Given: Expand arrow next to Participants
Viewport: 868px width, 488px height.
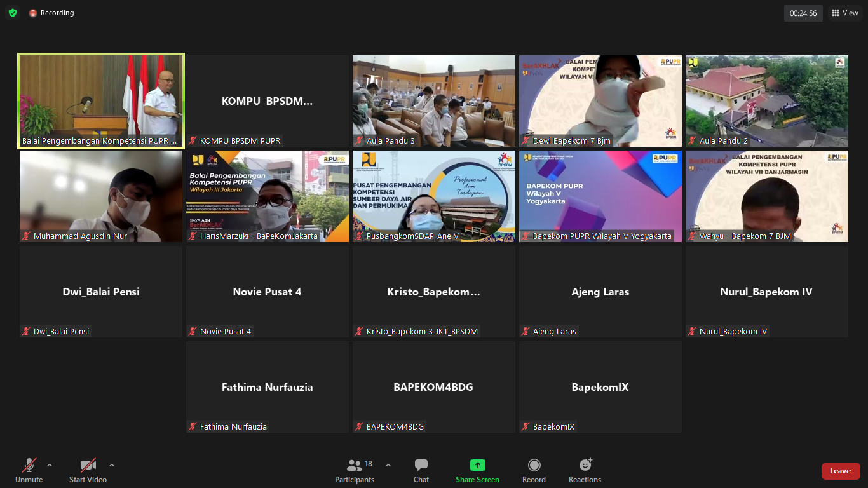Looking at the screenshot, I should tap(388, 465).
